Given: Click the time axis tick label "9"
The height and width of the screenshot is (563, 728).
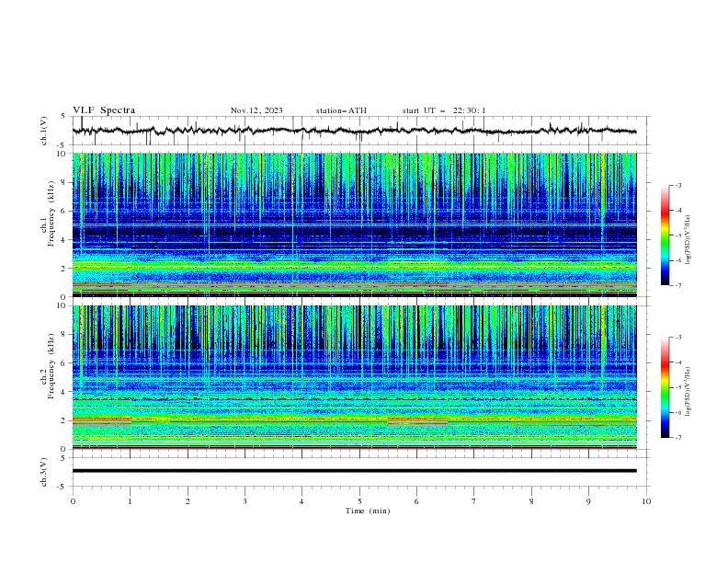Looking at the screenshot, I should (x=588, y=501).
